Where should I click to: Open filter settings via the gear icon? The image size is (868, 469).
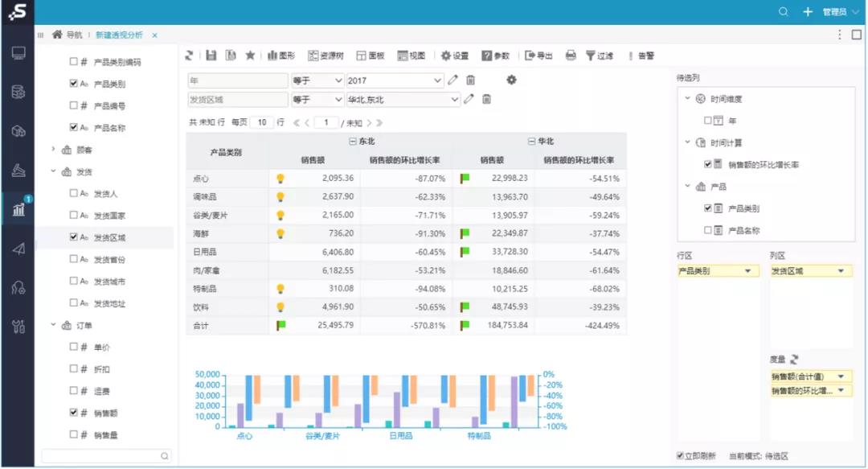(x=511, y=80)
